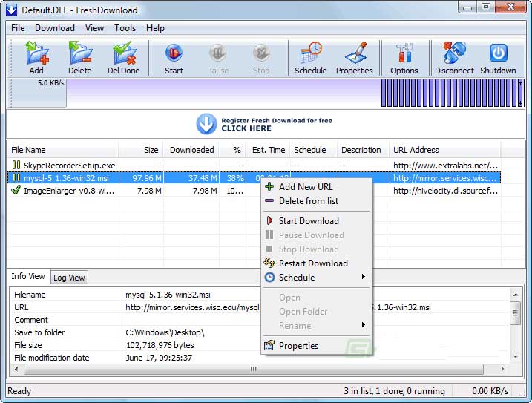Click the FreshDownload title bar app icon

pos(11,10)
